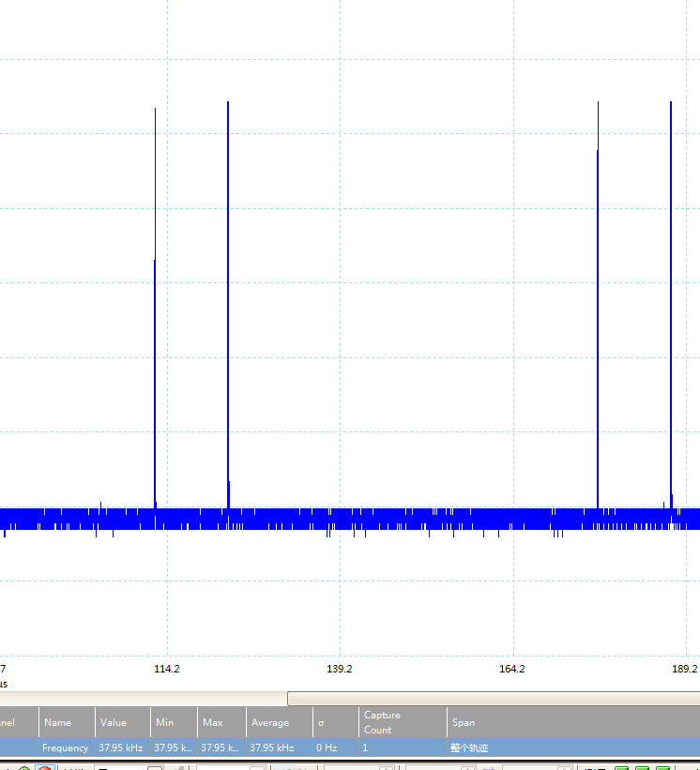
Task: Click the Max column header
Action: point(221,722)
